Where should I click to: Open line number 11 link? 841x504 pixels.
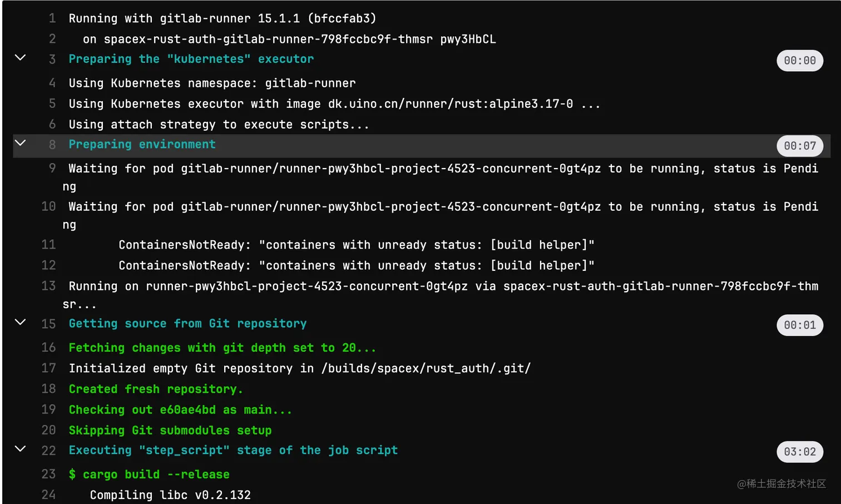pyautogui.click(x=49, y=245)
